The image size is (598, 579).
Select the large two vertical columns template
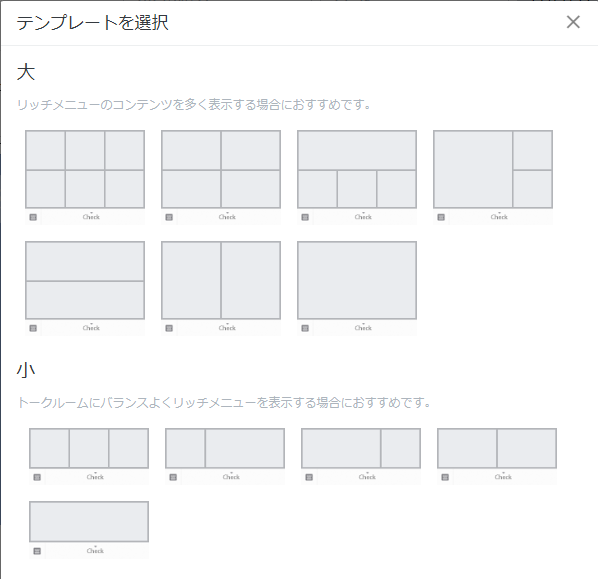coord(221,280)
